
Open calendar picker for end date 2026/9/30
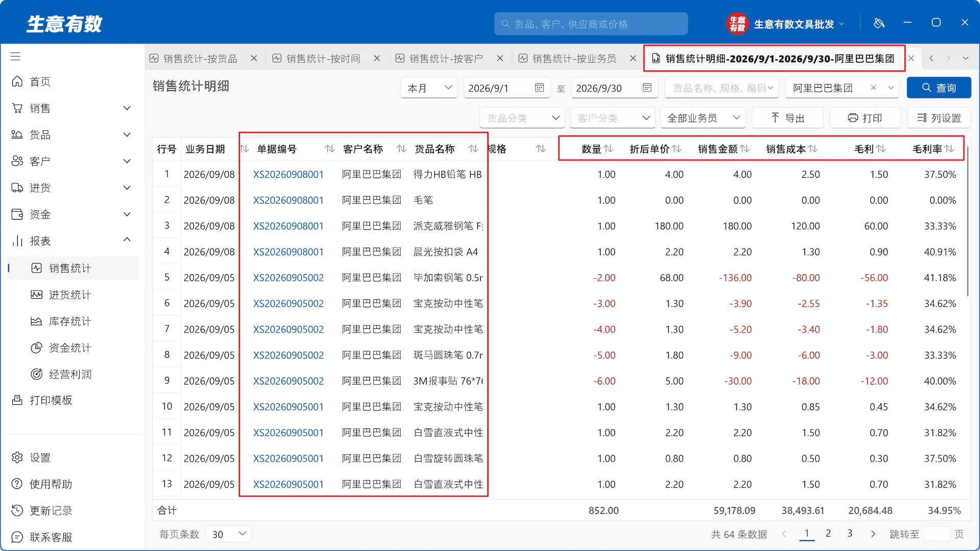click(x=647, y=88)
